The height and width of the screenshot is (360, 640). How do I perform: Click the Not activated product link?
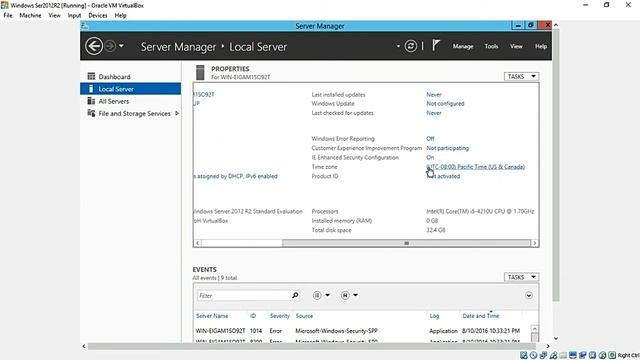(443, 176)
